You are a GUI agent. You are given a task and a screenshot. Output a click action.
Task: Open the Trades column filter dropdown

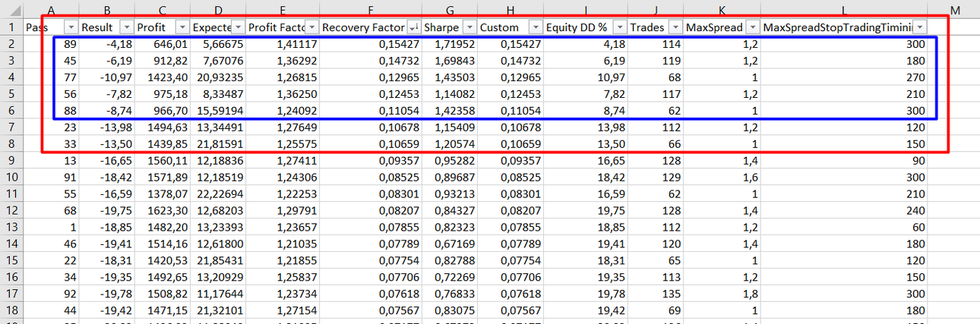(675, 27)
